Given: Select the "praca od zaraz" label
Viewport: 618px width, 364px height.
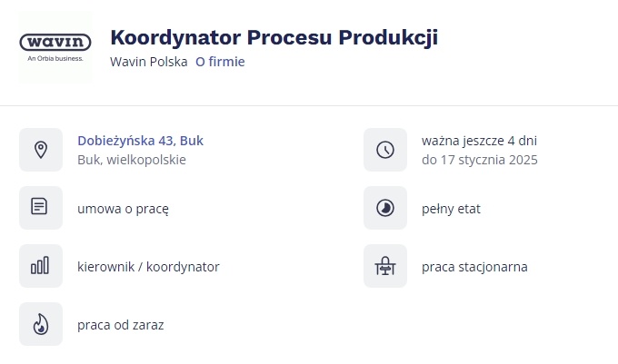Looking at the screenshot, I should click(x=121, y=324).
